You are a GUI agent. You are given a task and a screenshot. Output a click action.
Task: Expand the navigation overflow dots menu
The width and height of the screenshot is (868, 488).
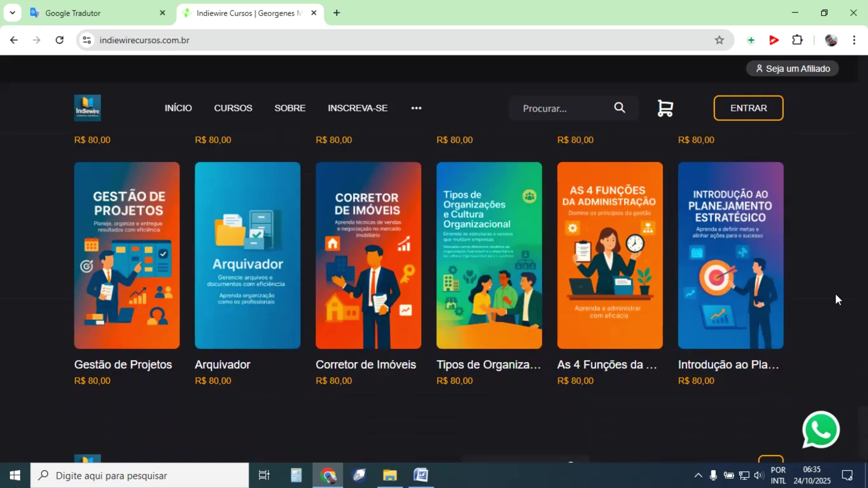[416, 108]
